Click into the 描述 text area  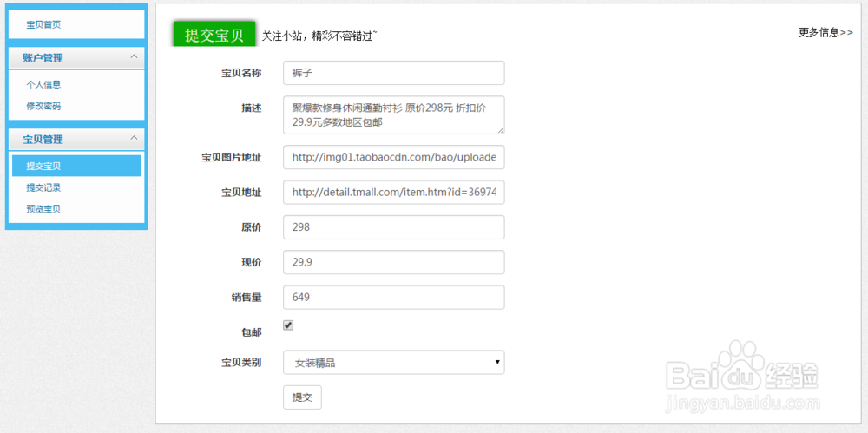click(x=393, y=115)
